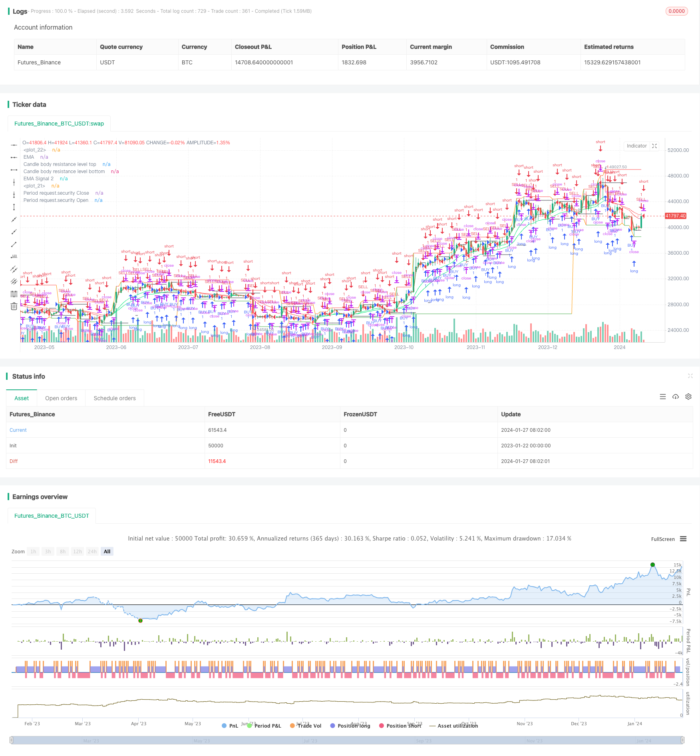
Task: Click the list view icon in Status info
Action: click(x=663, y=397)
